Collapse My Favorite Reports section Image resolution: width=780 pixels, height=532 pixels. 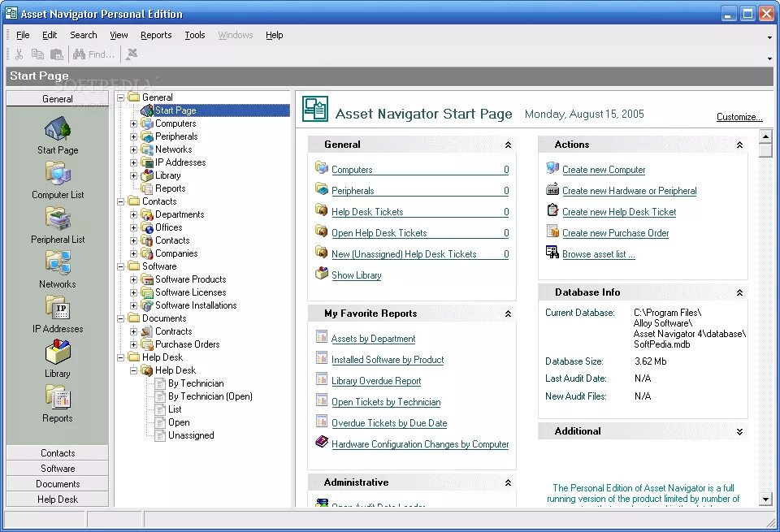(508, 314)
